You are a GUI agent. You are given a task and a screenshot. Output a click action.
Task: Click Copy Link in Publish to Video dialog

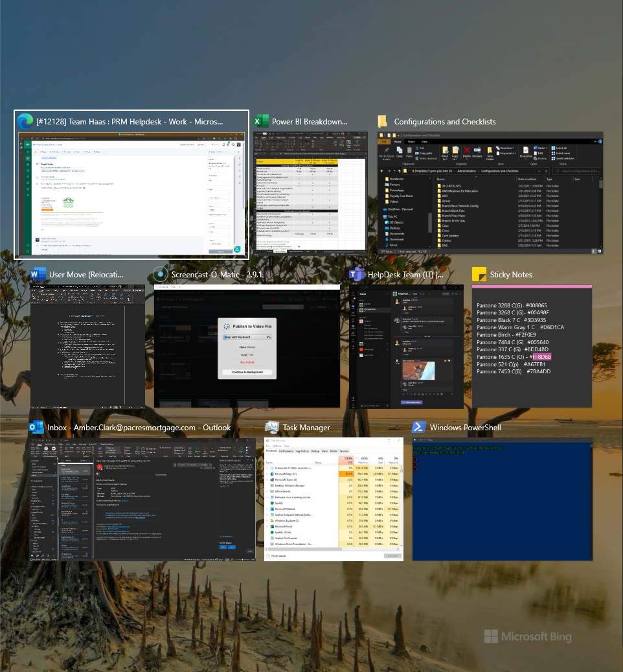pos(247,354)
